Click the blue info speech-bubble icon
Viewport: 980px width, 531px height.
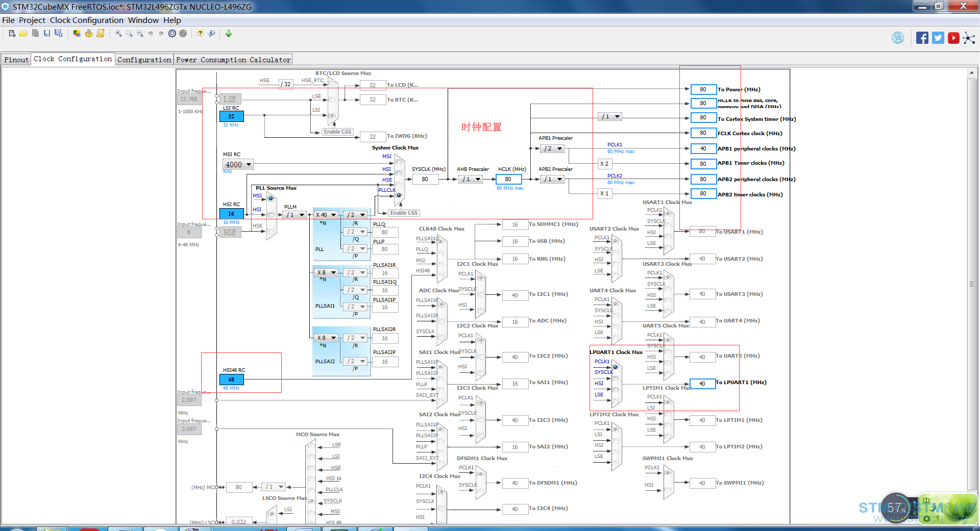(x=211, y=34)
